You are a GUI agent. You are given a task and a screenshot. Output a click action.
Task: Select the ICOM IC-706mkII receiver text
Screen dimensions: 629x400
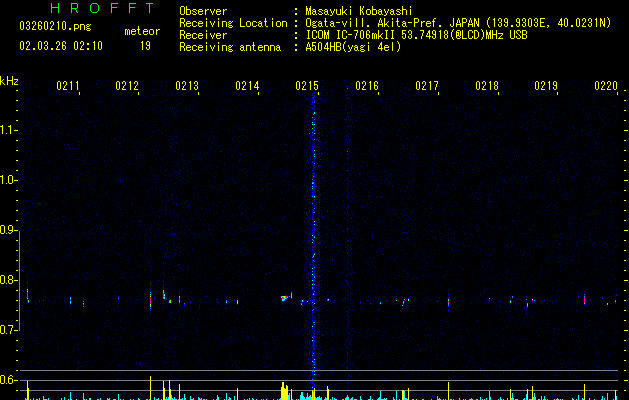click(x=416, y=35)
